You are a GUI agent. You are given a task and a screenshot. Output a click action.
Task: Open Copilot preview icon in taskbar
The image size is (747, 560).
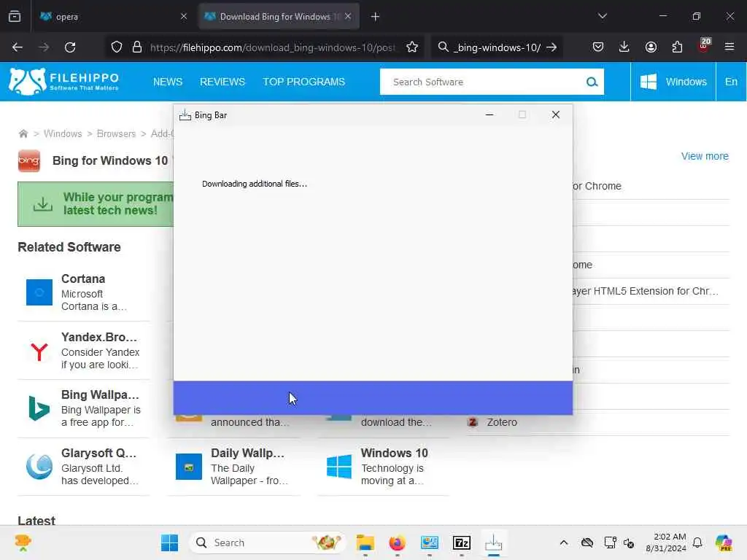tap(724, 542)
